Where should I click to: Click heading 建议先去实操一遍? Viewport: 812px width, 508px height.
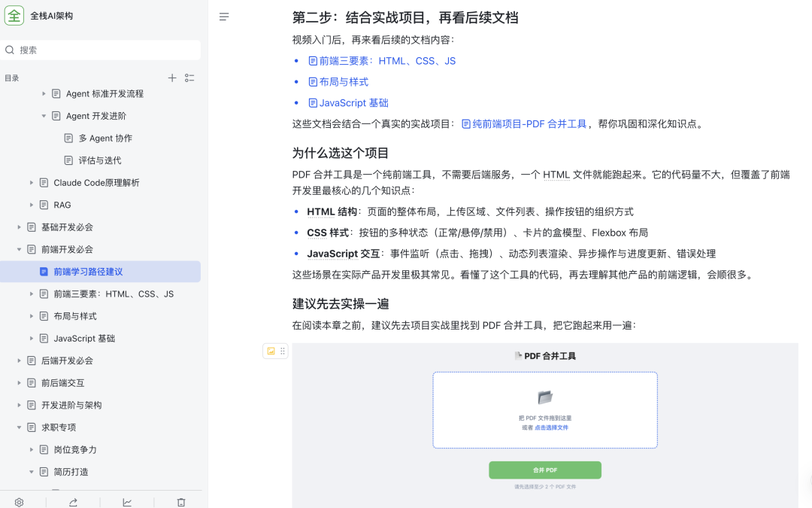pos(341,304)
